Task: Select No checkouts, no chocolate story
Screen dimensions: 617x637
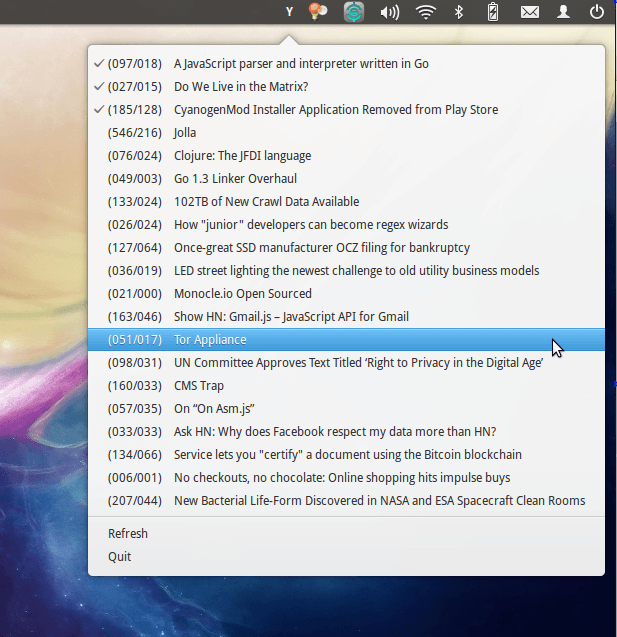Action: click(x=346, y=478)
